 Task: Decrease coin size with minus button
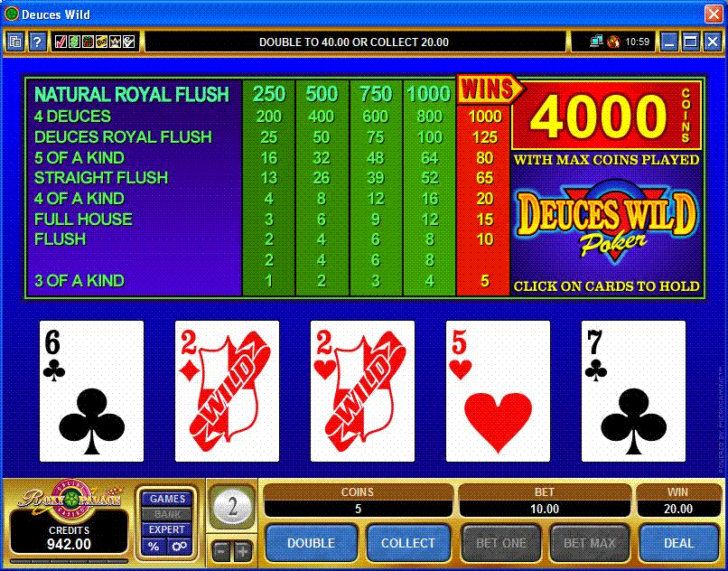221,551
